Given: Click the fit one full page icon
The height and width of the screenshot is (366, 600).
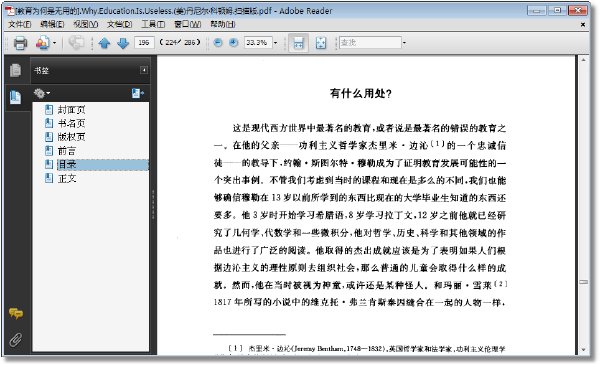Looking at the screenshot, I should pos(321,43).
